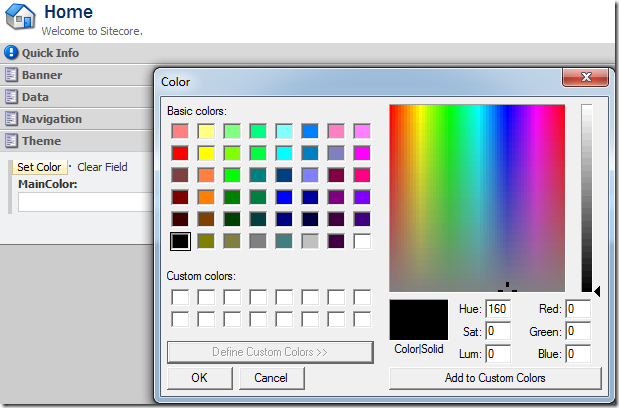Pick the white basic color swatch
This screenshot has width=619, height=408.
pyautogui.click(x=361, y=241)
